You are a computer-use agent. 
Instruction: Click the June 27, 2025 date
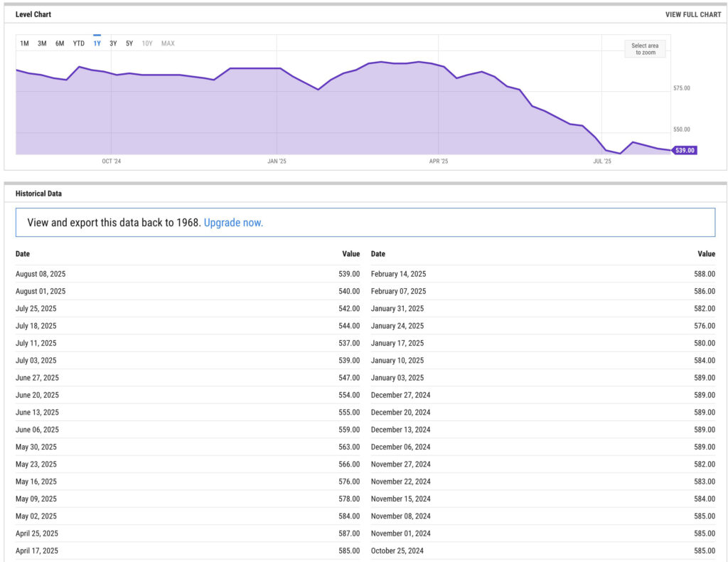[37, 378]
